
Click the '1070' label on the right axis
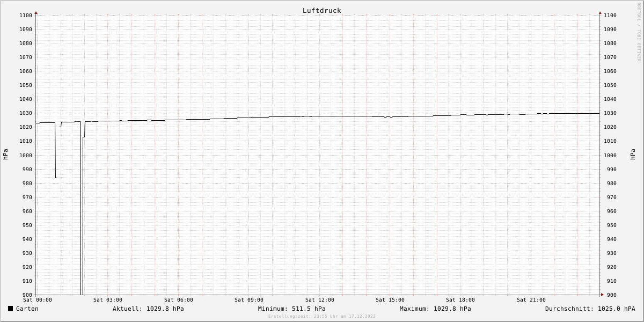[x=610, y=57]
